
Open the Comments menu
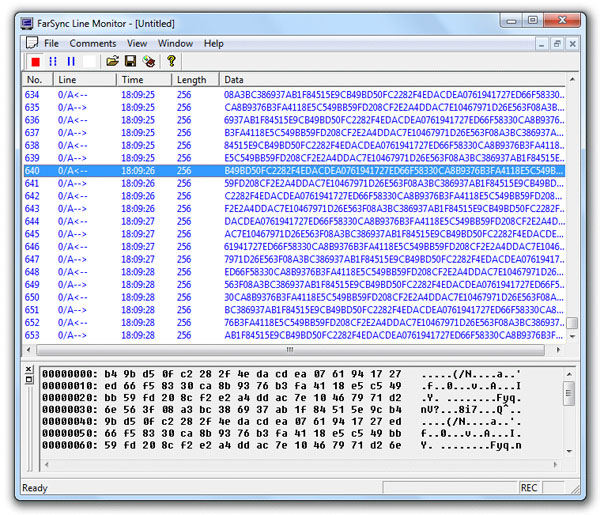tap(93, 43)
